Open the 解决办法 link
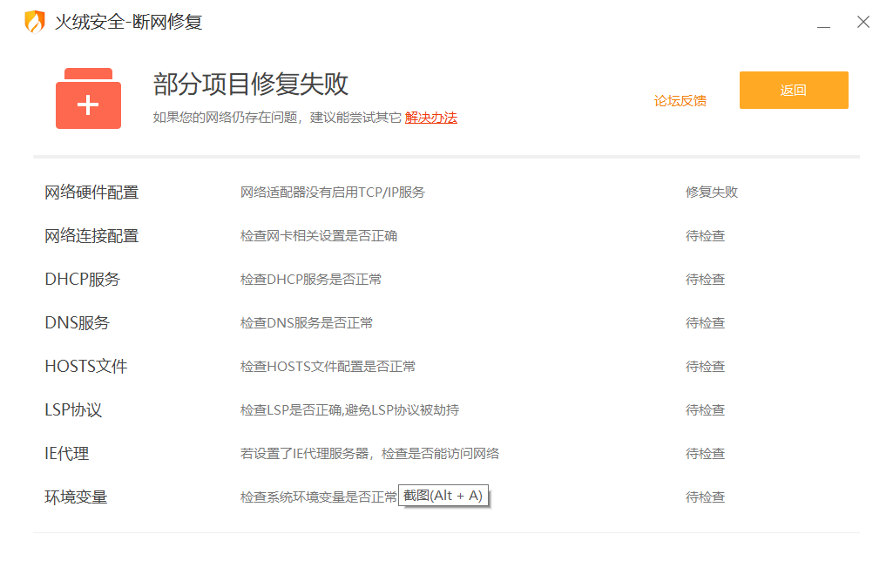 (x=430, y=118)
